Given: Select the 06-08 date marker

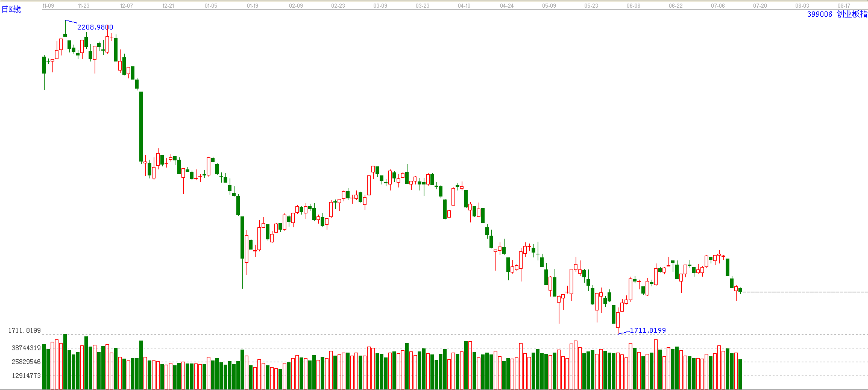Looking at the screenshot, I should 633,5.
